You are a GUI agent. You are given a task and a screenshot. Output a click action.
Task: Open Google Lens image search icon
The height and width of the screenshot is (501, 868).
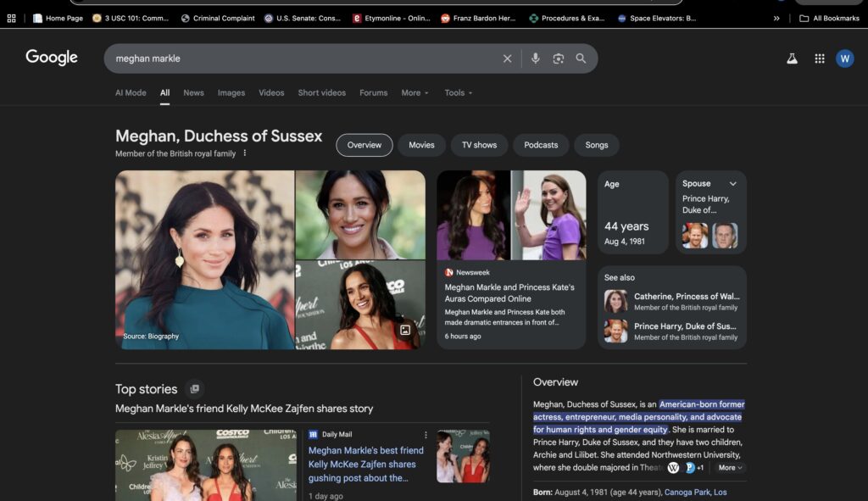pos(558,58)
